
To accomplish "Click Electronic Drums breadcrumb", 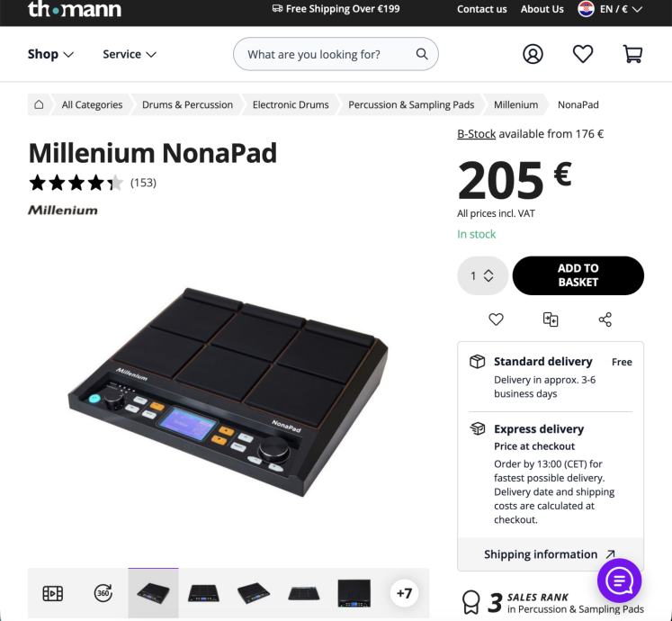I will (291, 104).
